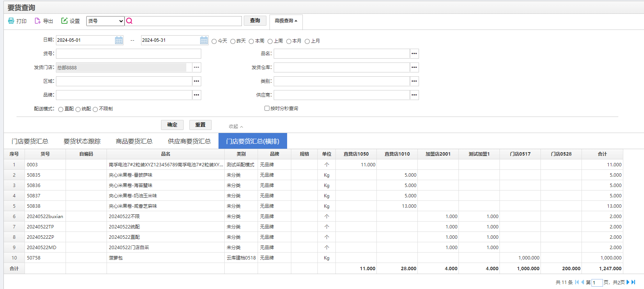This screenshot has width=644, height=289.
Task: Select row with 货号 20240522TP
Action: click(x=313, y=227)
